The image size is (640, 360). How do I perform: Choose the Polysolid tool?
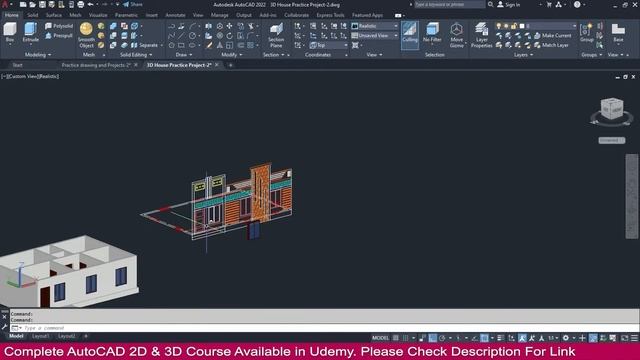(59, 26)
